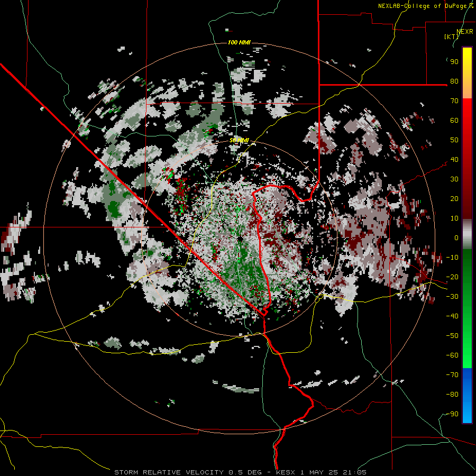Screen dimensions: 476x476
Task: Click the -40 value on velocity scale
Action: (452, 316)
